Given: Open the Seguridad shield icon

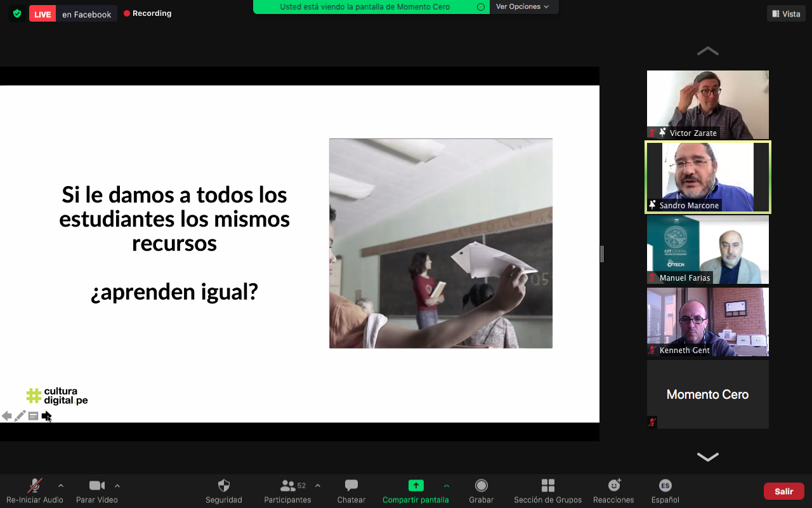Looking at the screenshot, I should pyautogui.click(x=224, y=486).
